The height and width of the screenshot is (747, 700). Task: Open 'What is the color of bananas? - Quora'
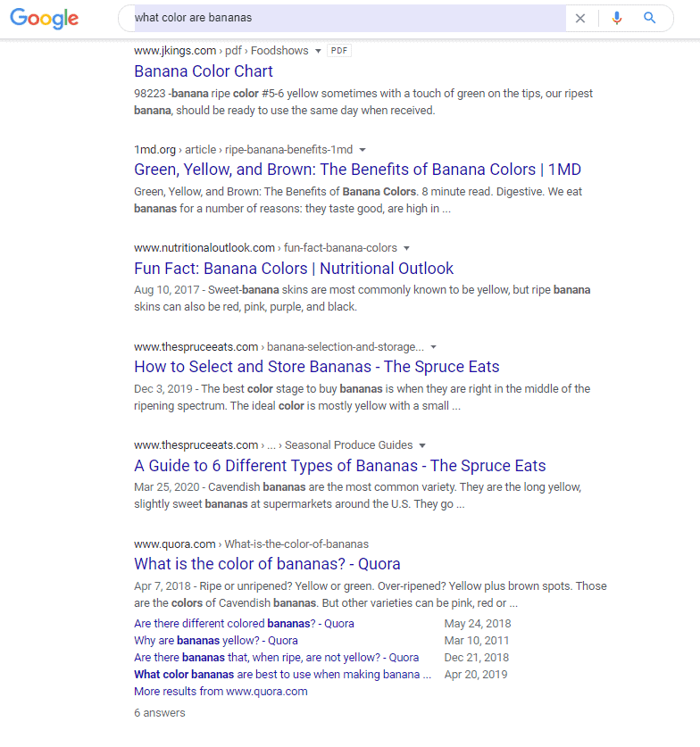[267, 564]
